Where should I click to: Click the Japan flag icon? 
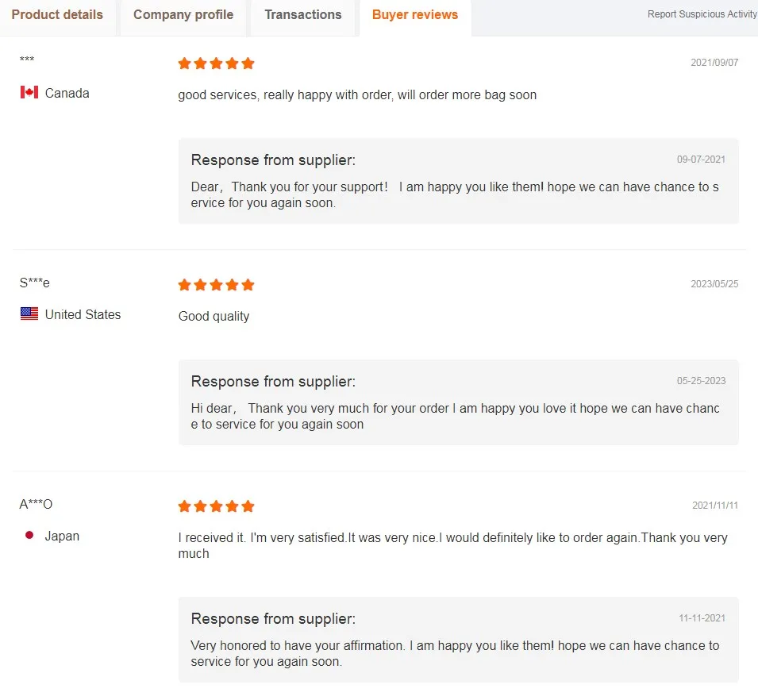pyautogui.click(x=29, y=536)
